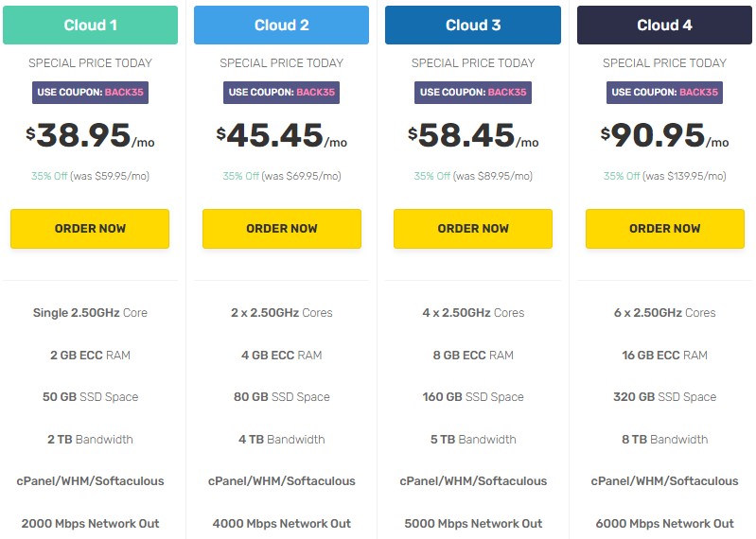This screenshot has height=539, width=756.
Task: Select the 2000 Mbps Network Out row
Action: pos(90,523)
